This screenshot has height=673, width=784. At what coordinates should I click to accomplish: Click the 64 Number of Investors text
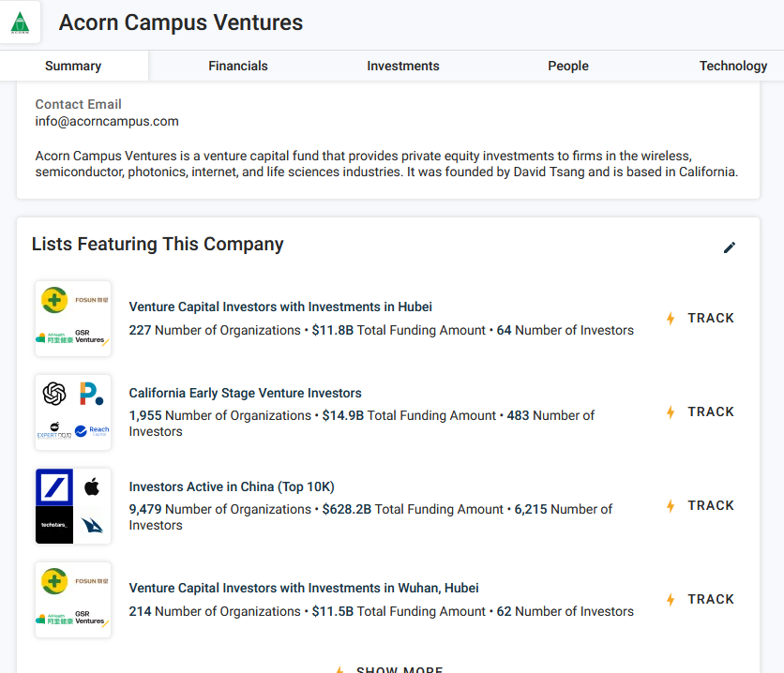pyautogui.click(x=565, y=330)
